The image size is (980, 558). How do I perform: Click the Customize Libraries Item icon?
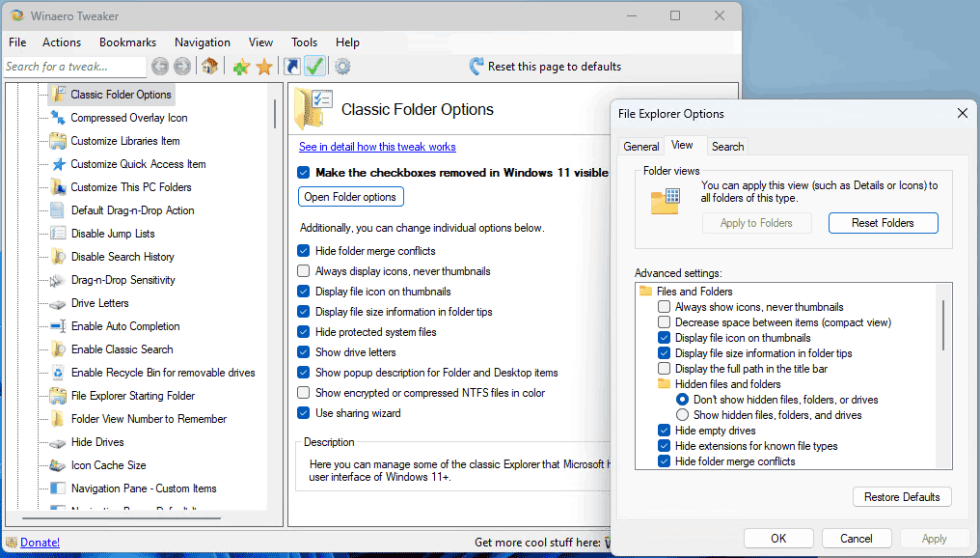coord(58,141)
